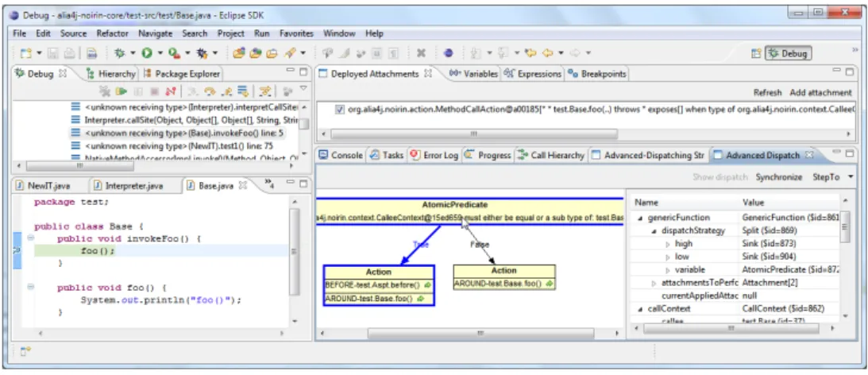Screen dimensions: 868x375
Task: Click the New wizard toolbar icon
Action: (x=25, y=53)
